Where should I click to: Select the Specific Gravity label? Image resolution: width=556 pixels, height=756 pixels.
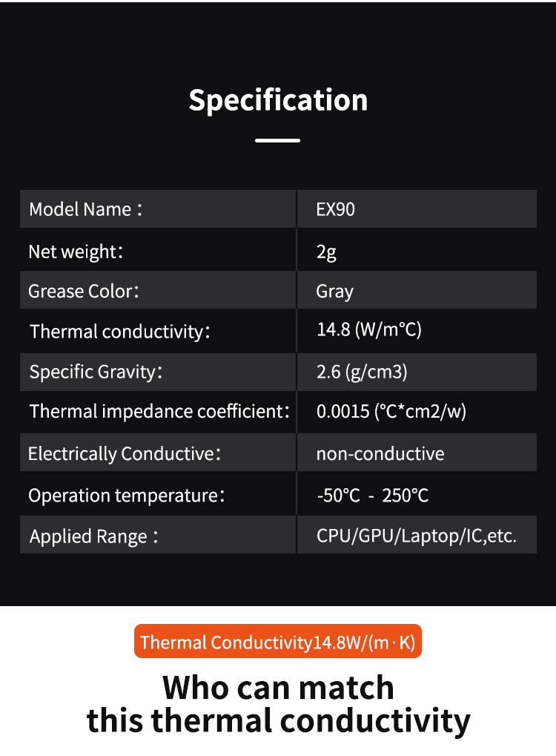click(x=96, y=372)
